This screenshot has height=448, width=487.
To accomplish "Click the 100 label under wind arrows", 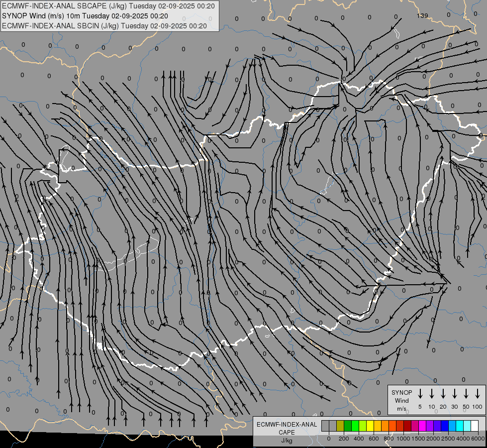I will click(x=478, y=407).
